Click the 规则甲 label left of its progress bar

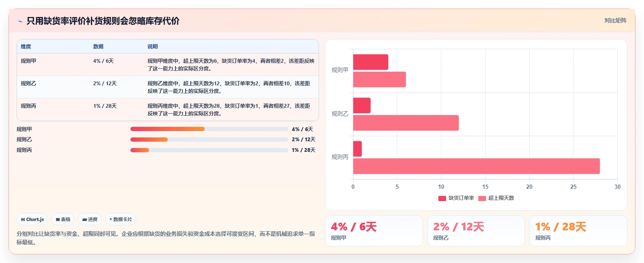click(24, 129)
